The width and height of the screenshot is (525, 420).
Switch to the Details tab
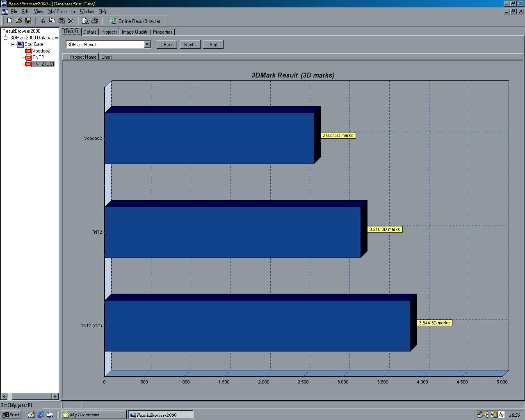tap(90, 32)
